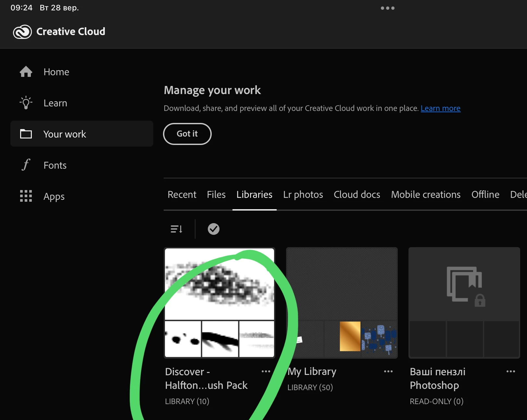Click the Home house icon

click(26, 72)
